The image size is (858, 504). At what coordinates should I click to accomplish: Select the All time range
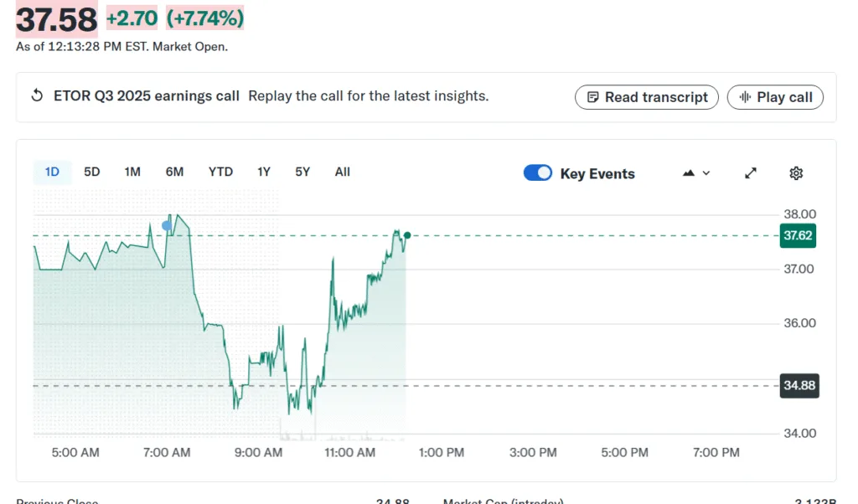342,171
